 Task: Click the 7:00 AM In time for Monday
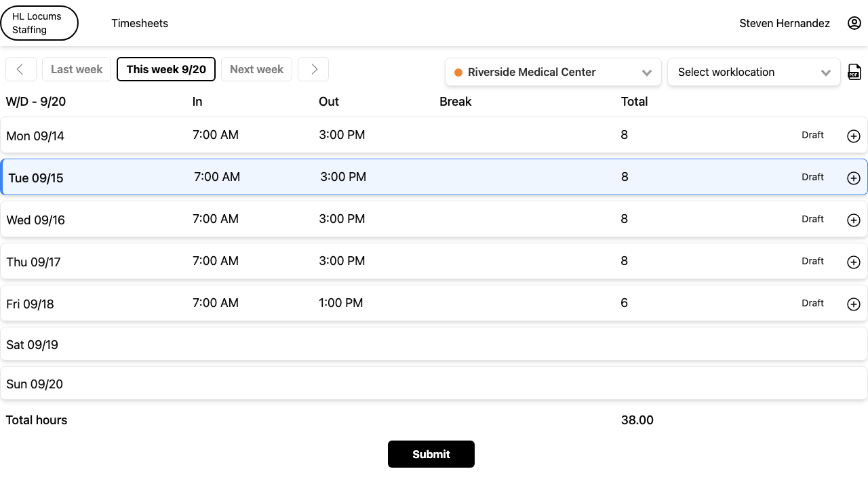coord(216,135)
